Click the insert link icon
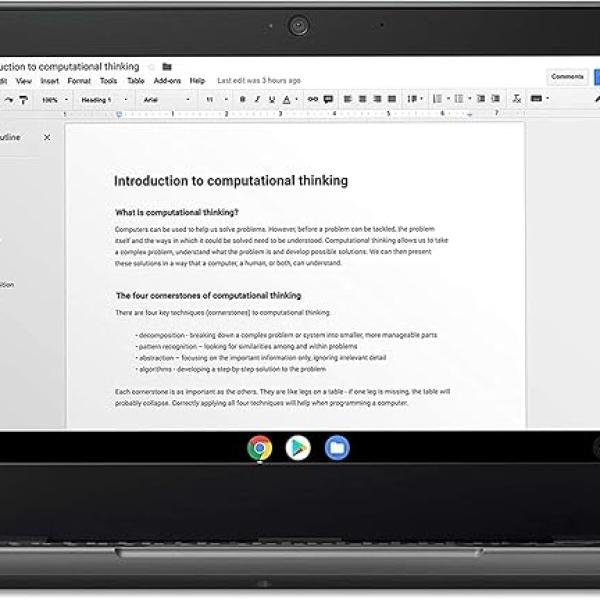 [x=313, y=99]
